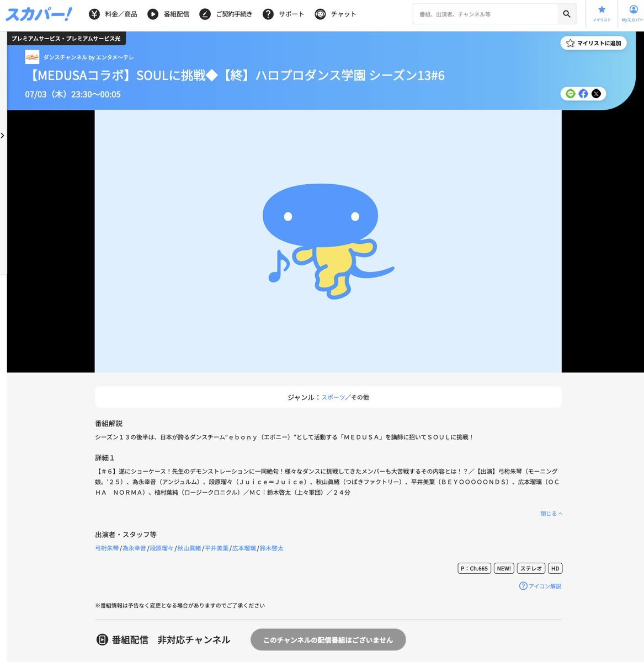644x662 pixels.
Task: Open 料金／商品 menu
Action: point(121,14)
